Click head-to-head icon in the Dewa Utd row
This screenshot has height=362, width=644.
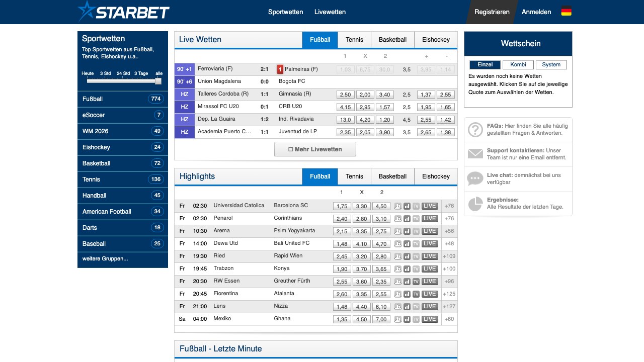point(398,244)
